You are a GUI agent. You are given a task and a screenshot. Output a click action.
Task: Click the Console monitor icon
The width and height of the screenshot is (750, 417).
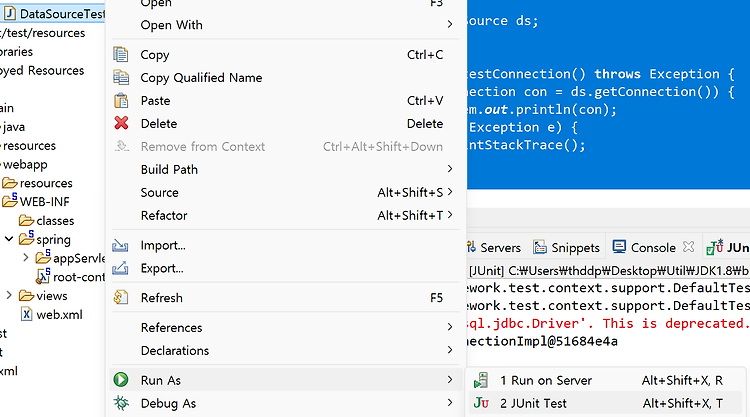click(x=619, y=247)
